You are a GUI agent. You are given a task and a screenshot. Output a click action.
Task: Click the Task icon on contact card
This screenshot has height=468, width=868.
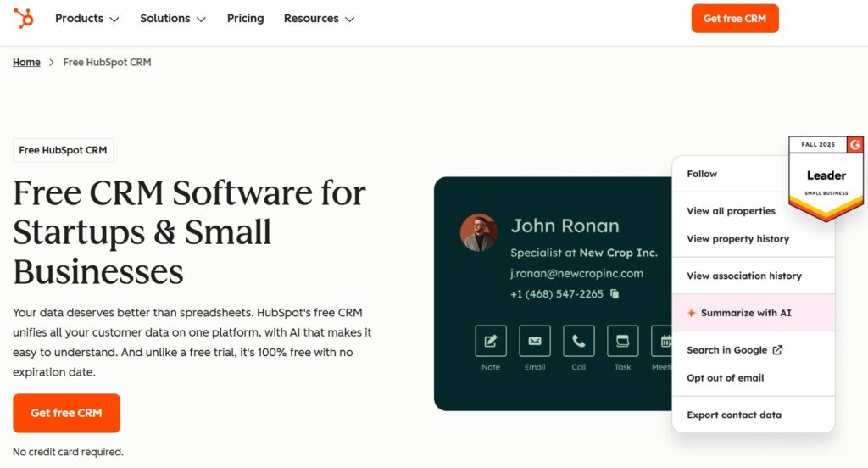623,341
